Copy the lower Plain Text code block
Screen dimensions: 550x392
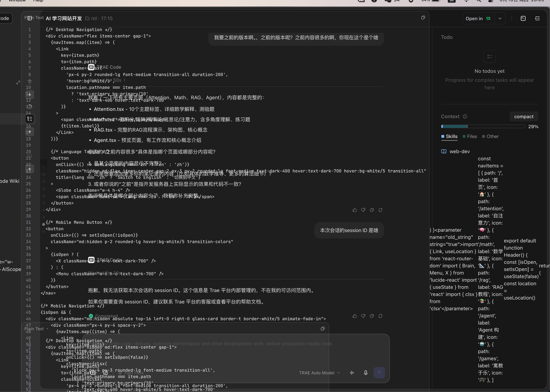(323, 329)
